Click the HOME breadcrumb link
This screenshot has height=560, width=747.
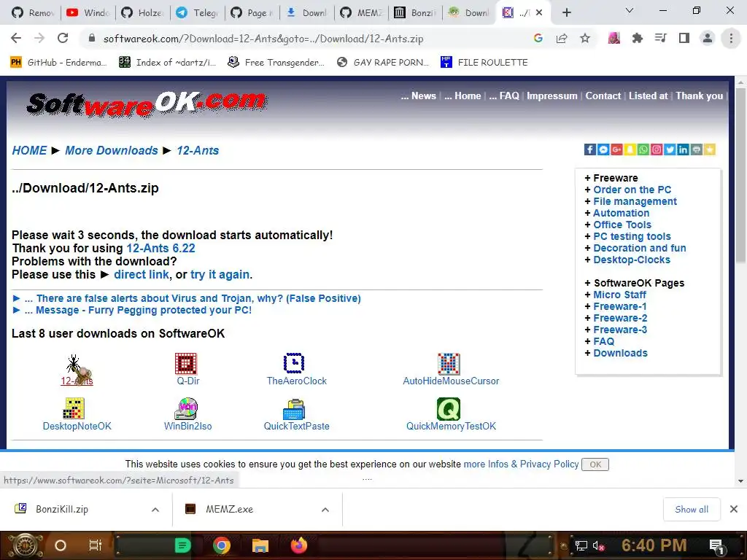pyautogui.click(x=29, y=150)
